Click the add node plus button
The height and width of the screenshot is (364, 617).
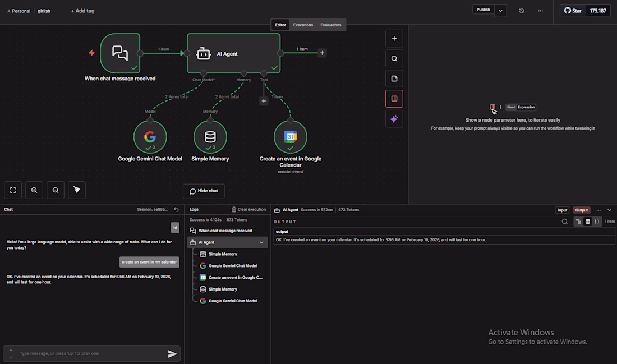pyautogui.click(x=394, y=38)
